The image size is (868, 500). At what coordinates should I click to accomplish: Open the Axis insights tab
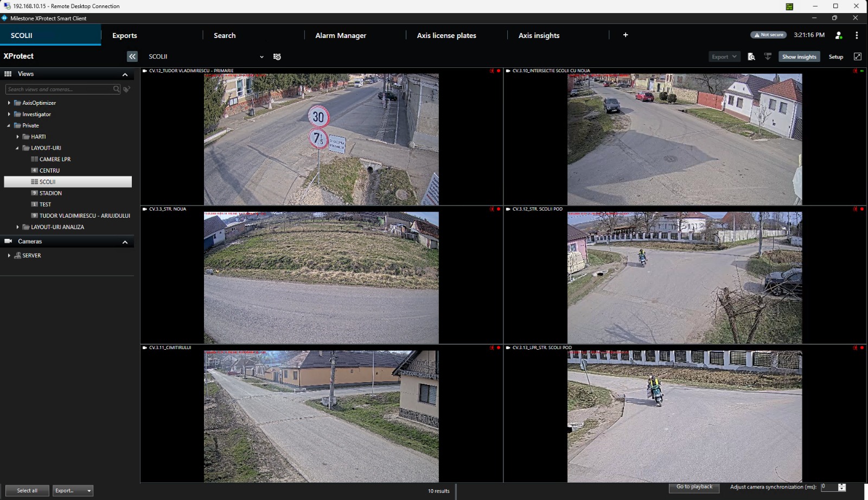coord(539,35)
